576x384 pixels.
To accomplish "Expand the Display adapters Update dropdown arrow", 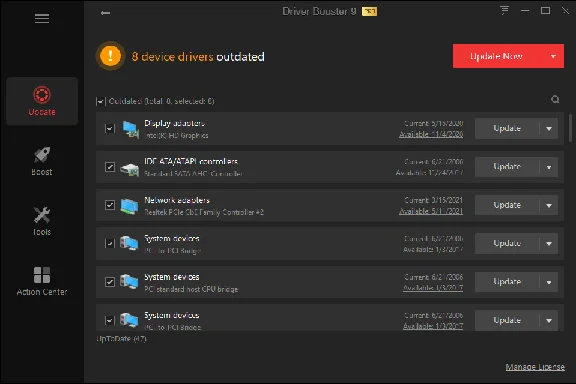I will coord(549,129).
